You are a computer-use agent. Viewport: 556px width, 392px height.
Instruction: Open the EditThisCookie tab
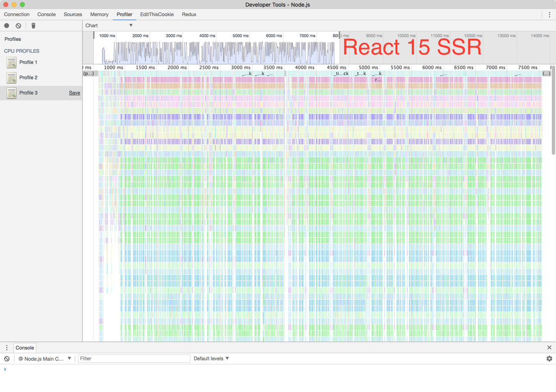pos(157,14)
